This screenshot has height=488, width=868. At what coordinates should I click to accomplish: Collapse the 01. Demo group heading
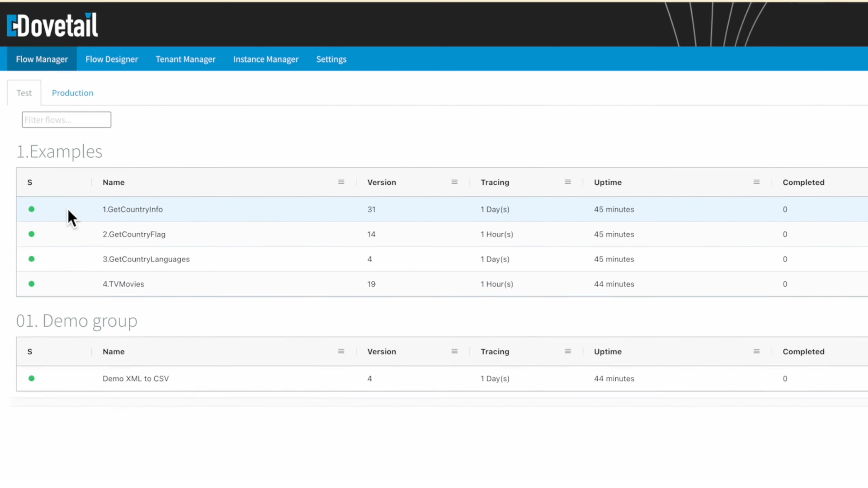76,321
